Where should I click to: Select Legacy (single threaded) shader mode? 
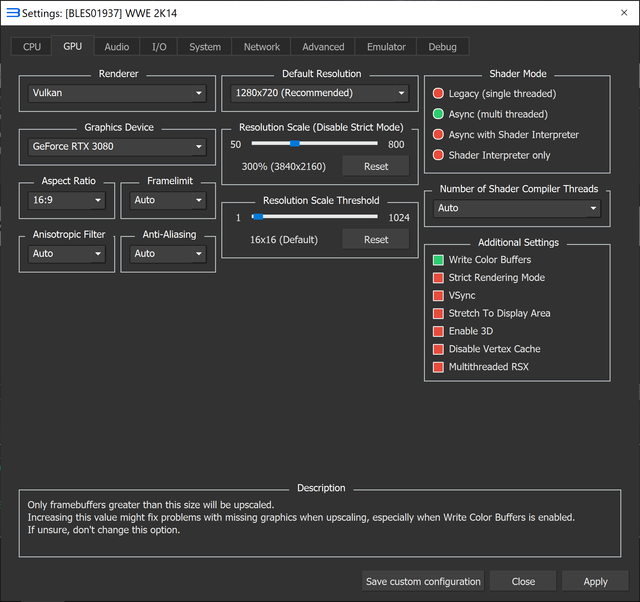click(494, 93)
